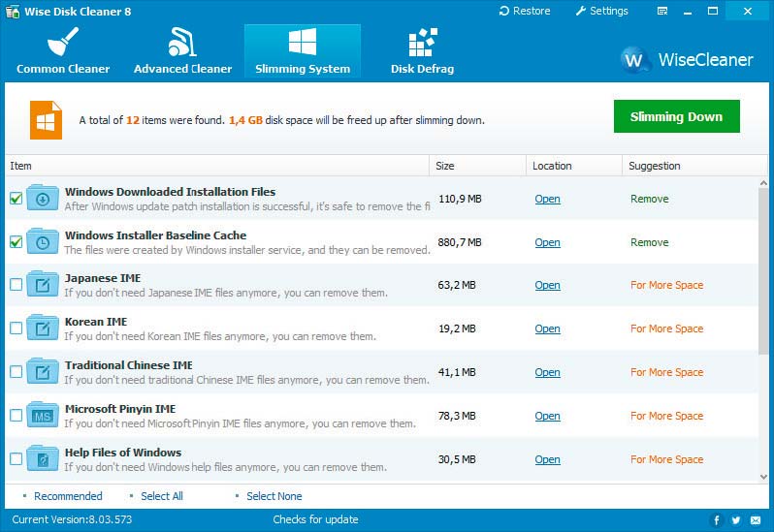Image resolution: width=774 pixels, height=532 pixels.
Task: Click Remove in Windows Installer Baseline Cache row
Action: point(650,242)
